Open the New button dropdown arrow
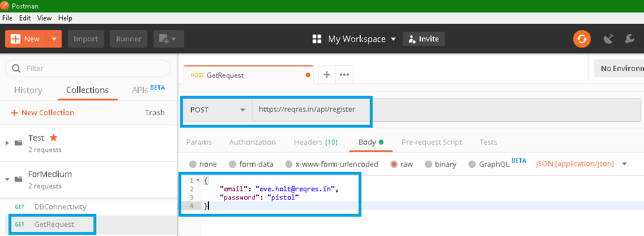 pos(54,39)
